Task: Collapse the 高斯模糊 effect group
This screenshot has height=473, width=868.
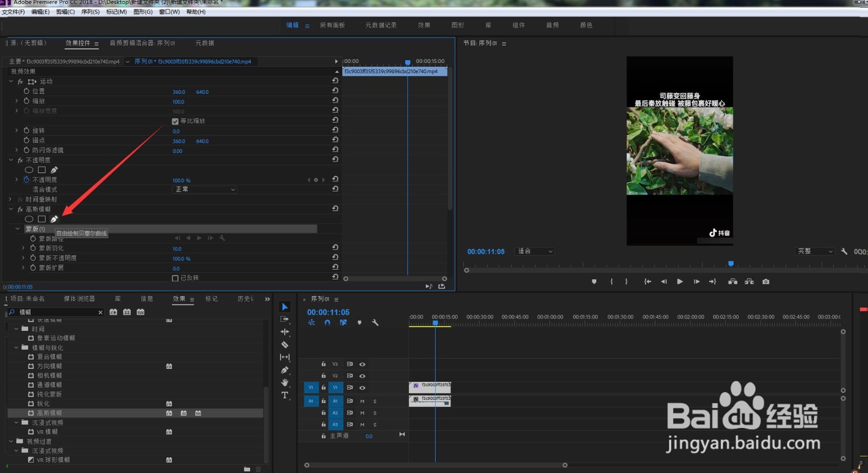Action: [x=11, y=209]
